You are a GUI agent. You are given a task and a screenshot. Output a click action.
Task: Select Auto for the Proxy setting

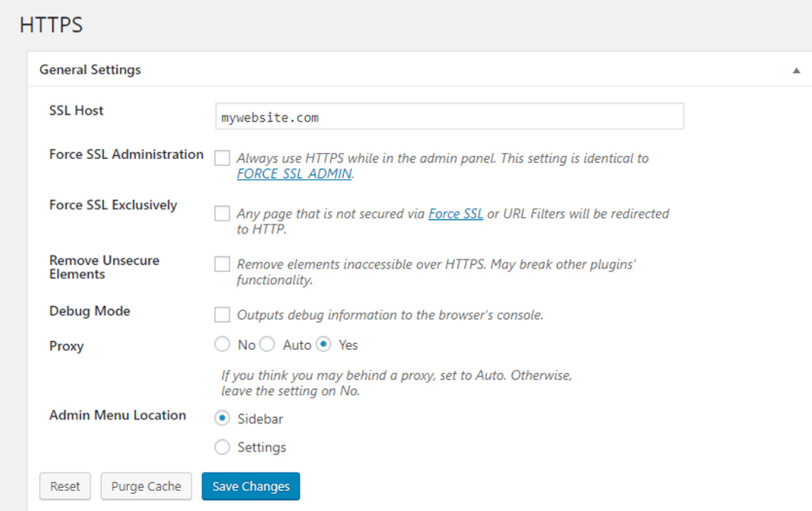click(x=266, y=344)
